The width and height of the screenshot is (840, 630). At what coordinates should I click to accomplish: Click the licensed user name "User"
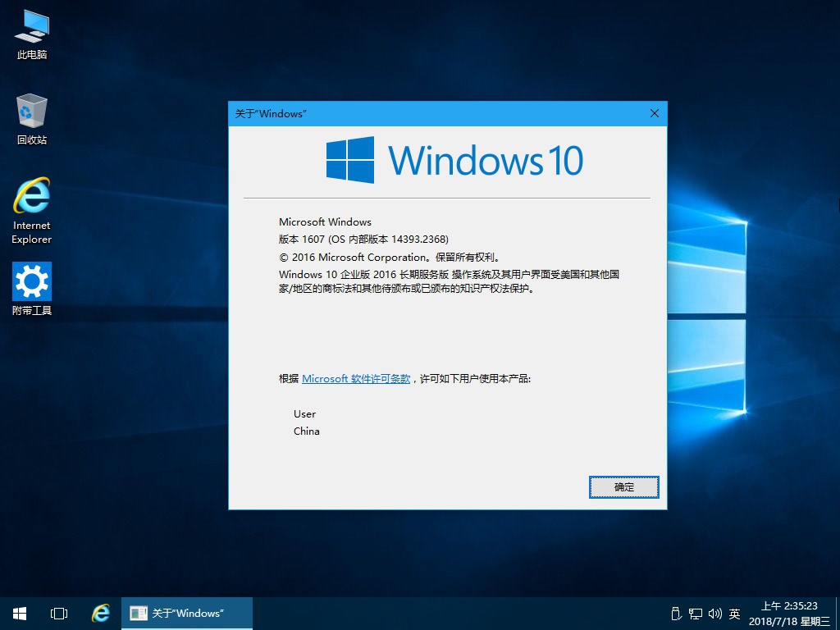pyautogui.click(x=305, y=414)
